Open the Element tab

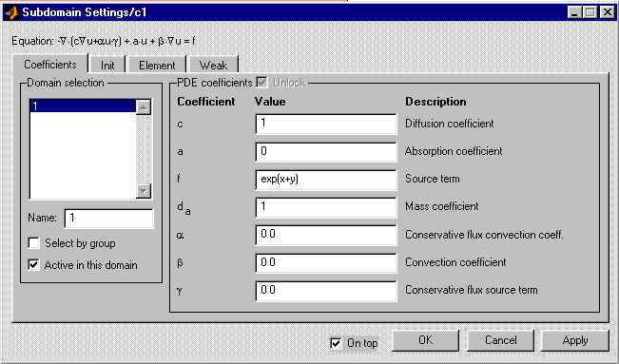pos(157,66)
